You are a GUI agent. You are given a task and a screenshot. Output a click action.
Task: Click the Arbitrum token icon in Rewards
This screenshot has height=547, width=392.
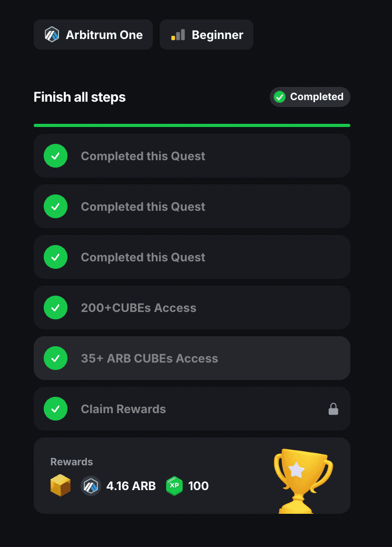[91, 486]
